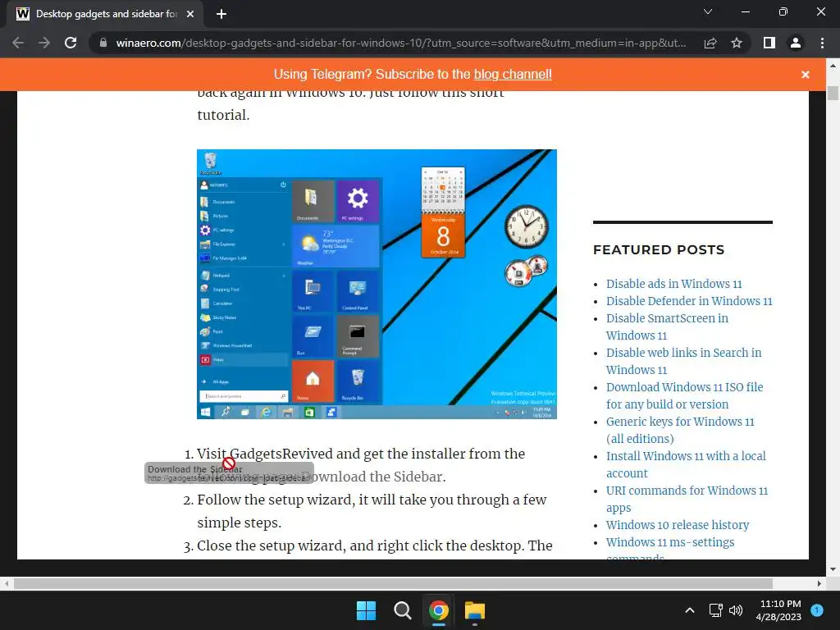Open the Windows 10 gadgets screenshot image
This screenshot has height=630, width=840.
[377, 284]
